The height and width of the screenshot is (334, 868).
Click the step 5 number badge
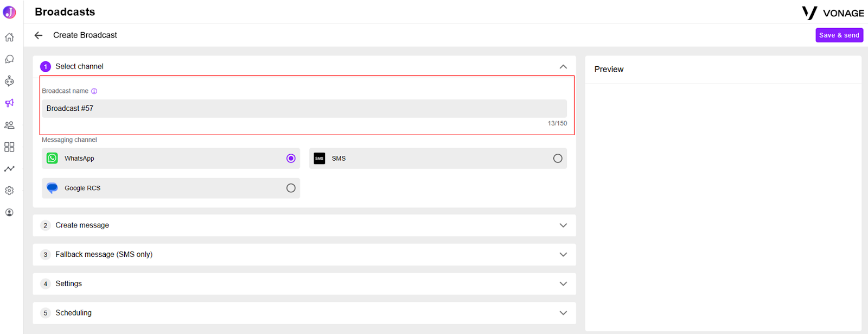pyautogui.click(x=46, y=313)
